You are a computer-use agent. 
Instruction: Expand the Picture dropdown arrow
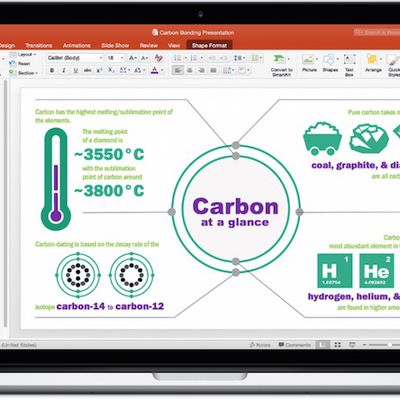(316, 59)
